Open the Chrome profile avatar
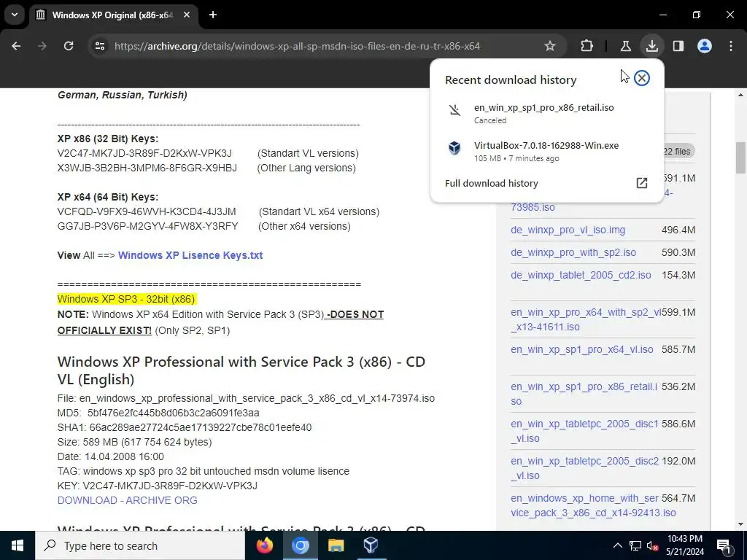747x560 pixels. 704,46
